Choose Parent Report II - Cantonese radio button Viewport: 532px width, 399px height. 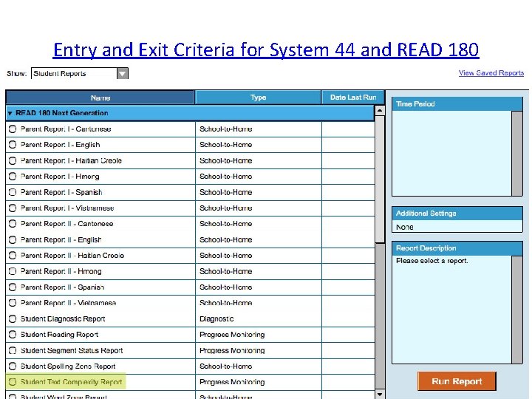(13, 224)
